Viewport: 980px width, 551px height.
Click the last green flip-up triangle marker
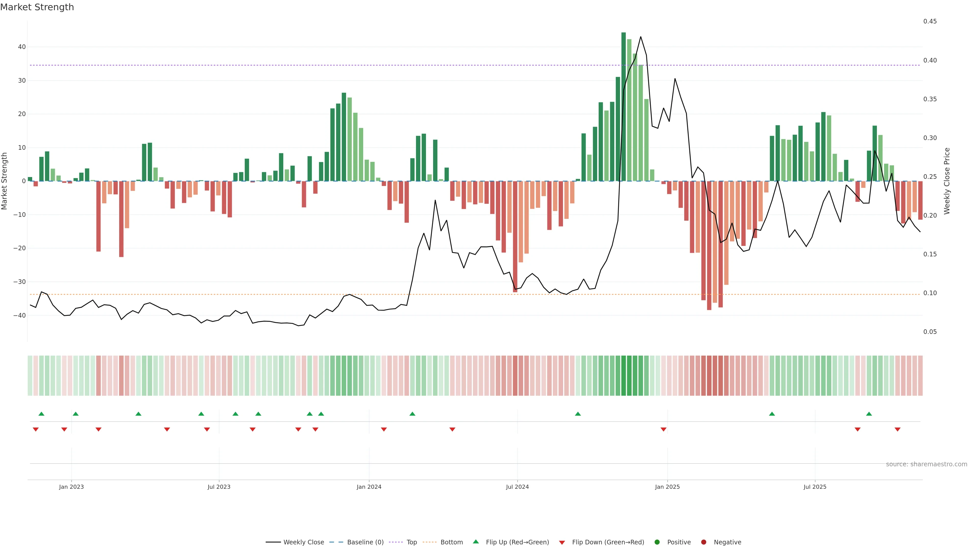coord(869,414)
